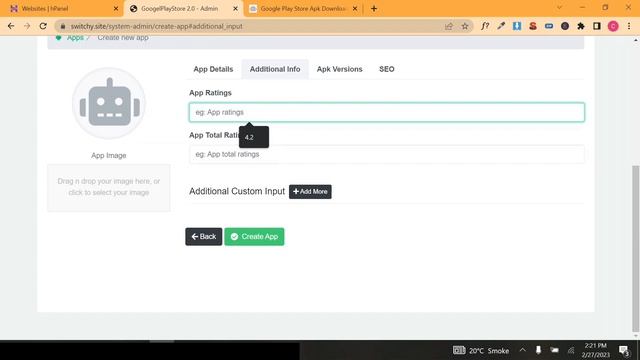Share this page icon in address bar

pos(449,26)
